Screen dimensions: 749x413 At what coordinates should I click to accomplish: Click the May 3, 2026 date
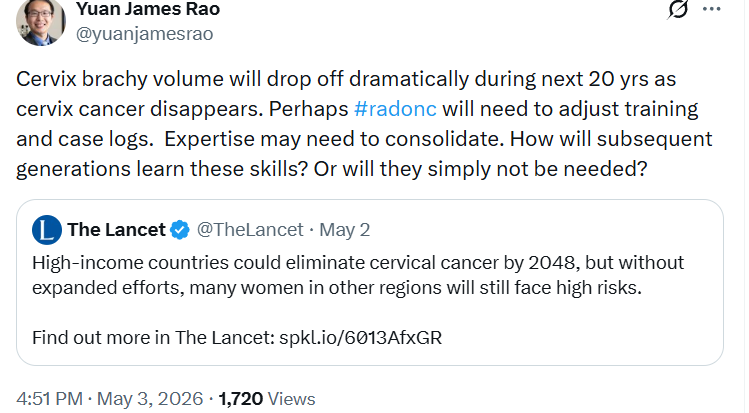pos(150,399)
